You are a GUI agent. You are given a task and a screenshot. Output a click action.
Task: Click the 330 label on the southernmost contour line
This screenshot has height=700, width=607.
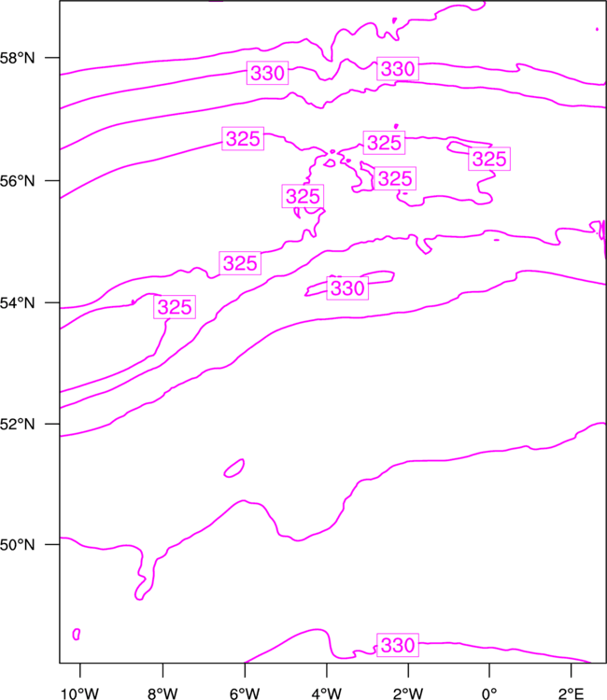tap(398, 645)
